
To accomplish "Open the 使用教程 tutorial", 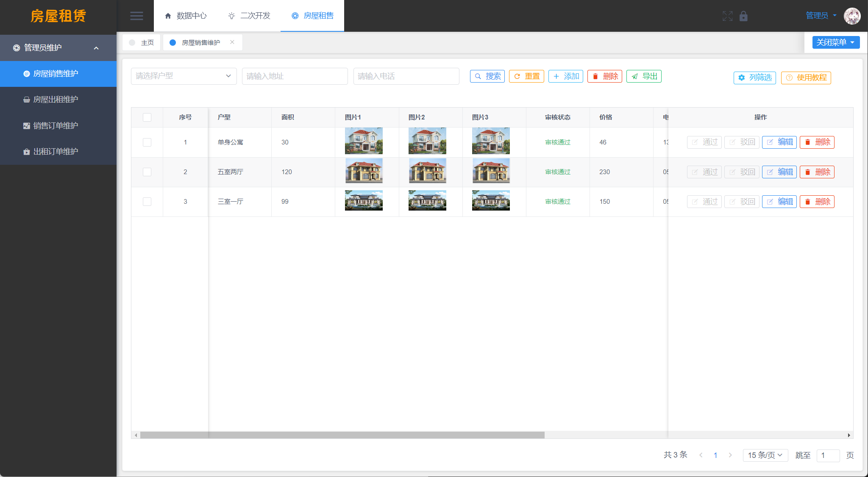I will (x=806, y=78).
